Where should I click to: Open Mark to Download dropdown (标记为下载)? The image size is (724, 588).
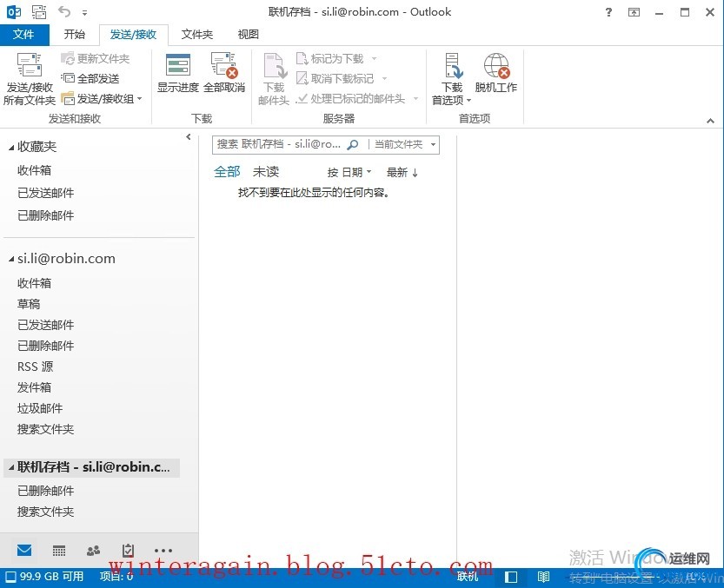click(x=336, y=58)
